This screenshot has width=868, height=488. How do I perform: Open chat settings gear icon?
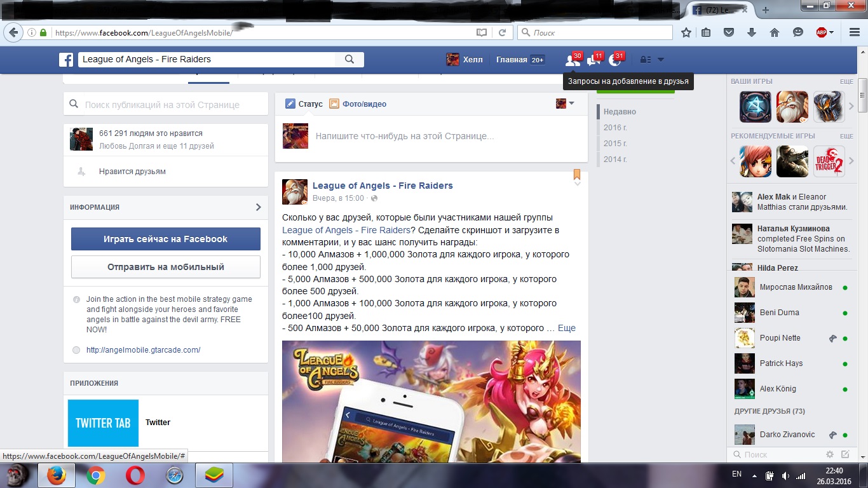click(829, 454)
